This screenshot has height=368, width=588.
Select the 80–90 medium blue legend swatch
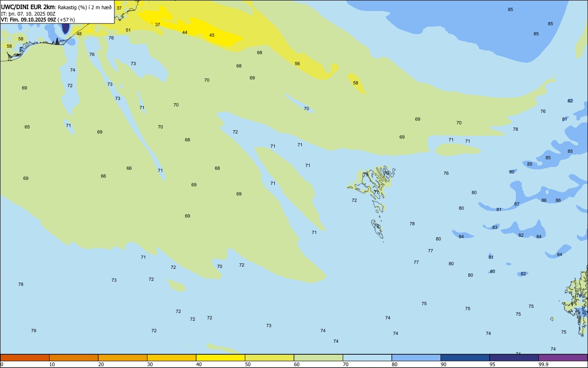[x=416, y=357]
